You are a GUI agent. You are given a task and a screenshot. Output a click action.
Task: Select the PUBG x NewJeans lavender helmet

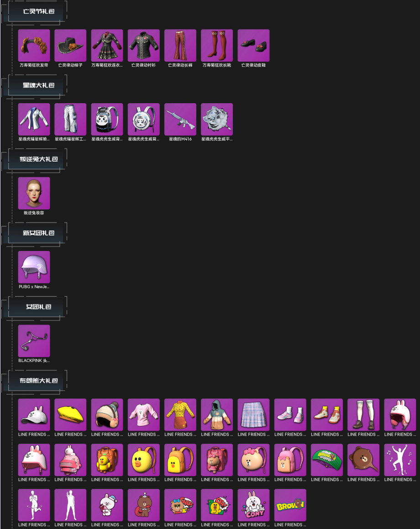tap(34, 267)
